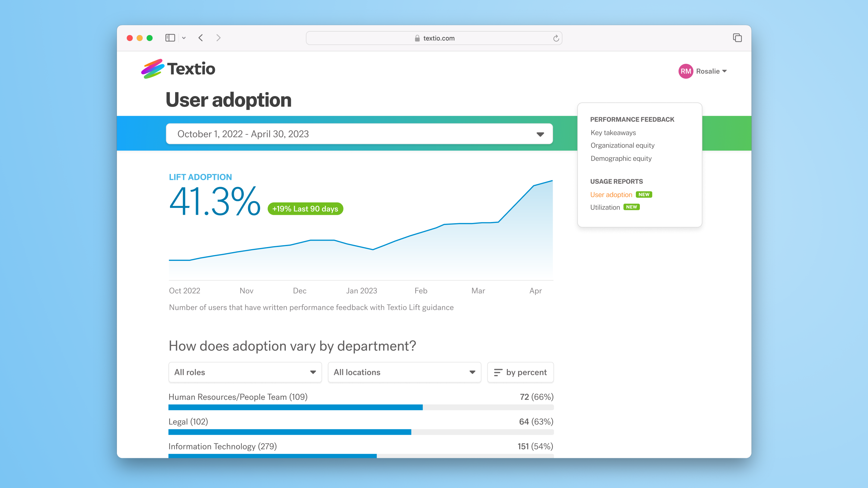Open the RM user avatar

pyautogui.click(x=686, y=71)
